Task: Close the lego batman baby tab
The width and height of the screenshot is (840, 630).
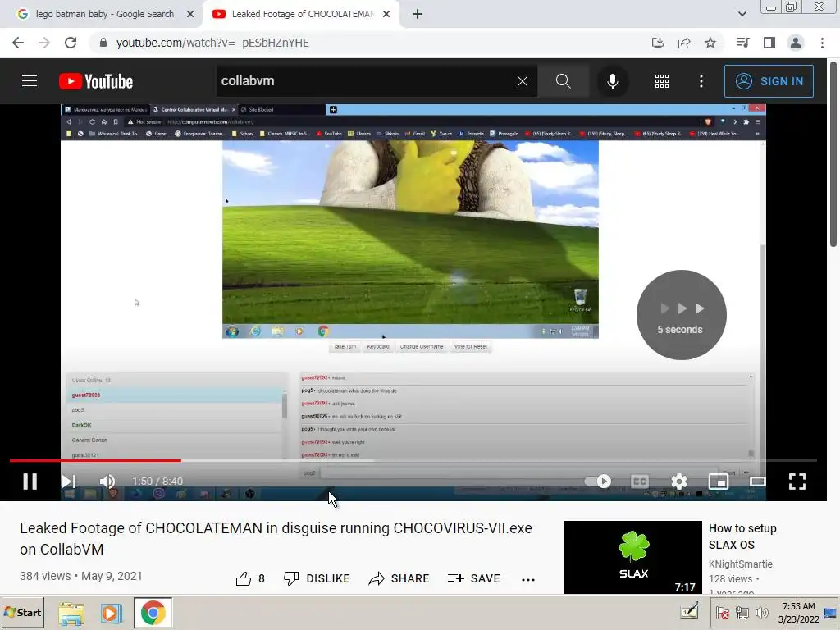Action: tap(190, 14)
